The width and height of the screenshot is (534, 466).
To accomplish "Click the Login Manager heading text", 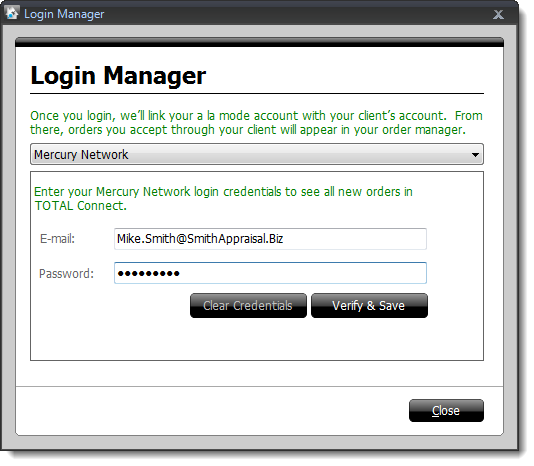I will coord(118,76).
